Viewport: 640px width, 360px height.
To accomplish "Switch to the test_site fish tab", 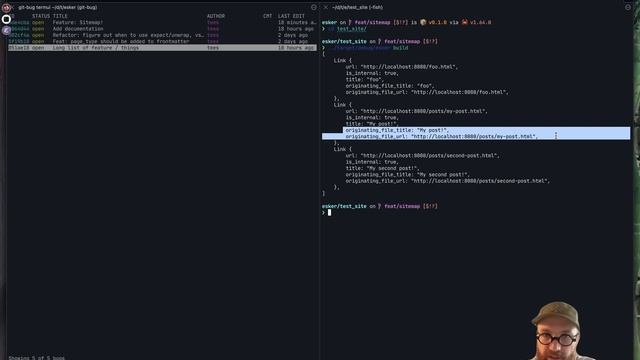I will click(x=357, y=7).
